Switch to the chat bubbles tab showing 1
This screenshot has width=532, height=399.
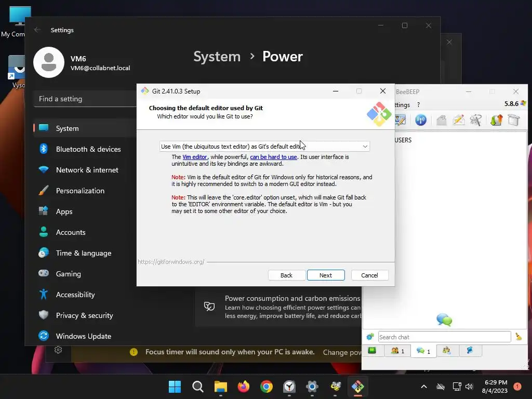[x=423, y=351]
